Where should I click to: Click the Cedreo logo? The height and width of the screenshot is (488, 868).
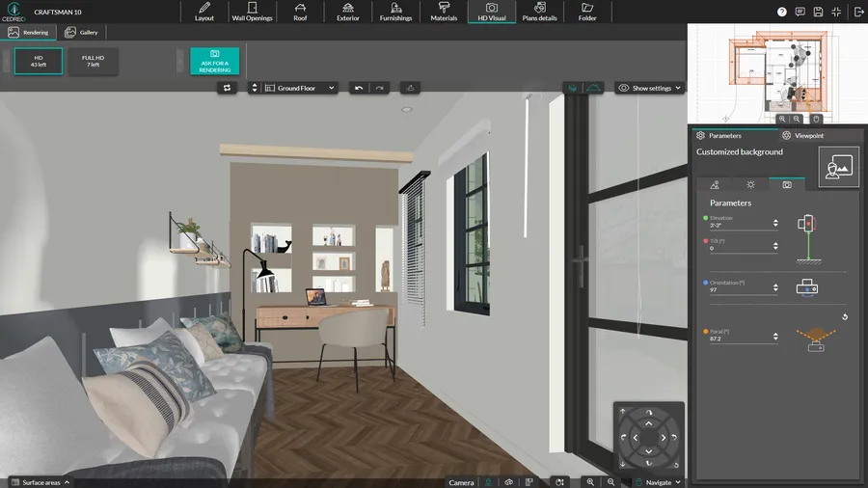tap(14, 11)
